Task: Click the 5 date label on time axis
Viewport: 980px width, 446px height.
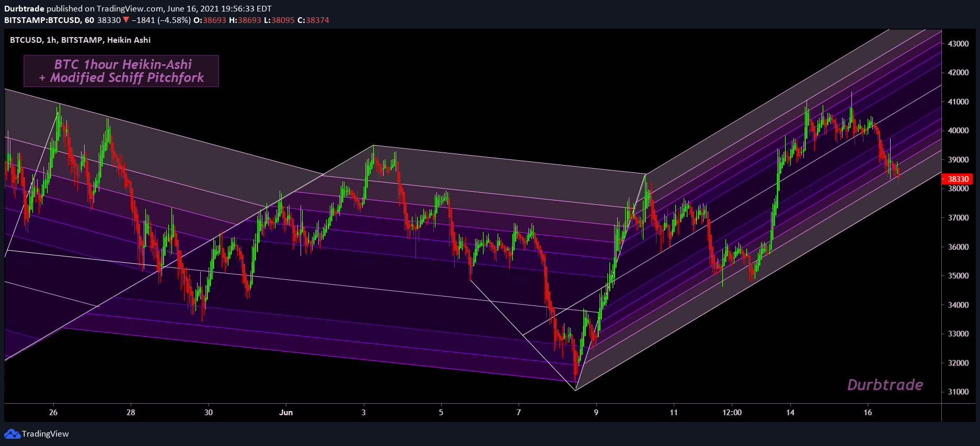Action: [441, 413]
